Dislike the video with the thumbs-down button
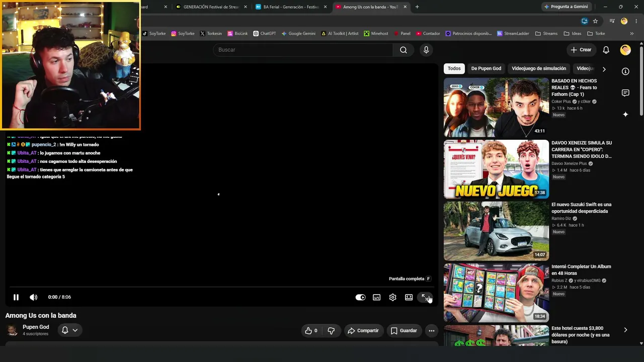Viewport: 644px width, 362px height. (331, 331)
